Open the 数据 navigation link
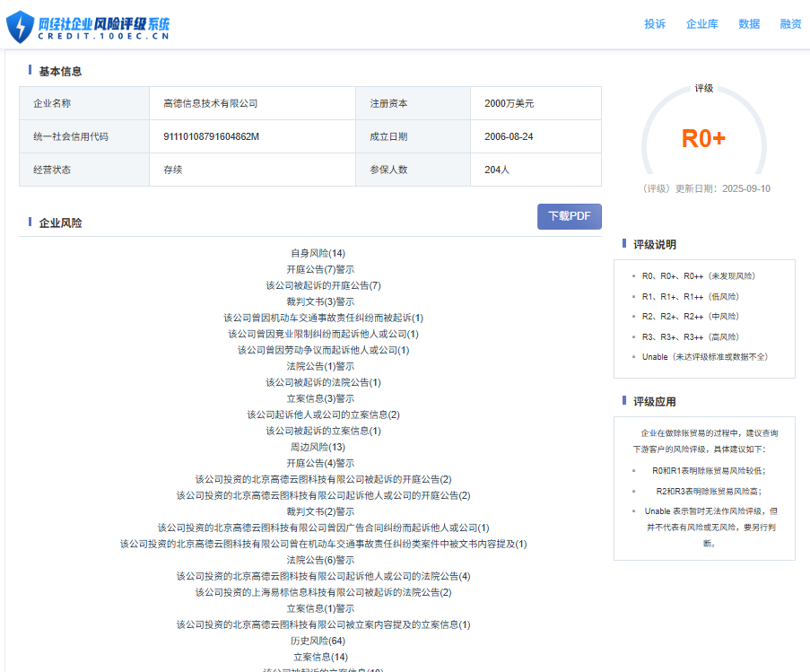 pyautogui.click(x=748, y=23)
